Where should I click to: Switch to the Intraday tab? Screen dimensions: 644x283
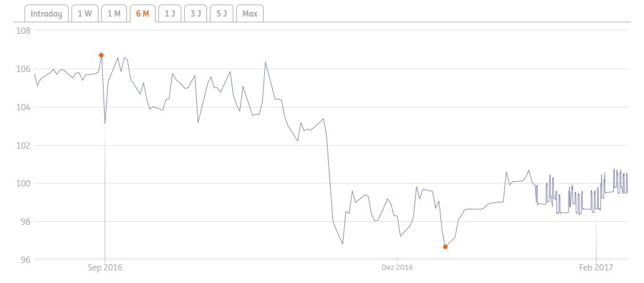(46, 14)
